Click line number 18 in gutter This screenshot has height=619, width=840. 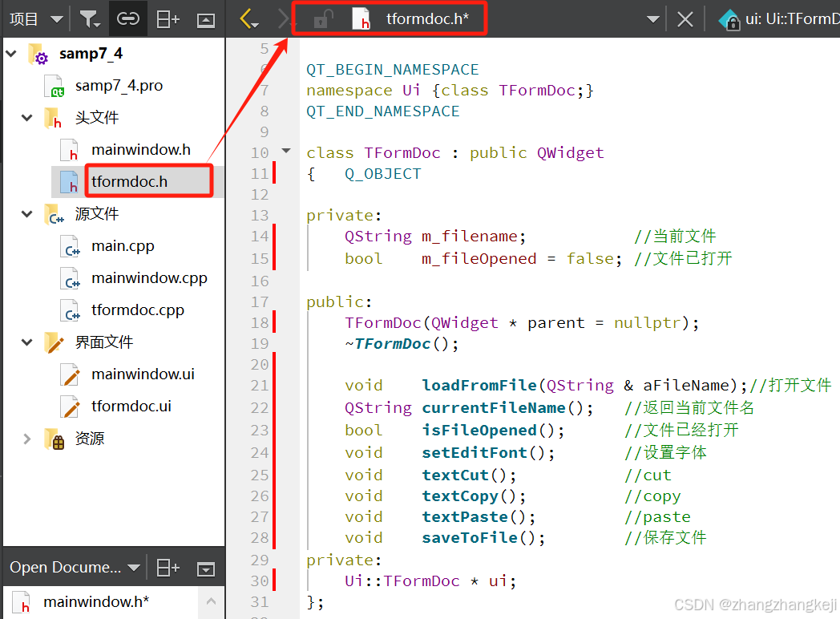click(259, 322)
